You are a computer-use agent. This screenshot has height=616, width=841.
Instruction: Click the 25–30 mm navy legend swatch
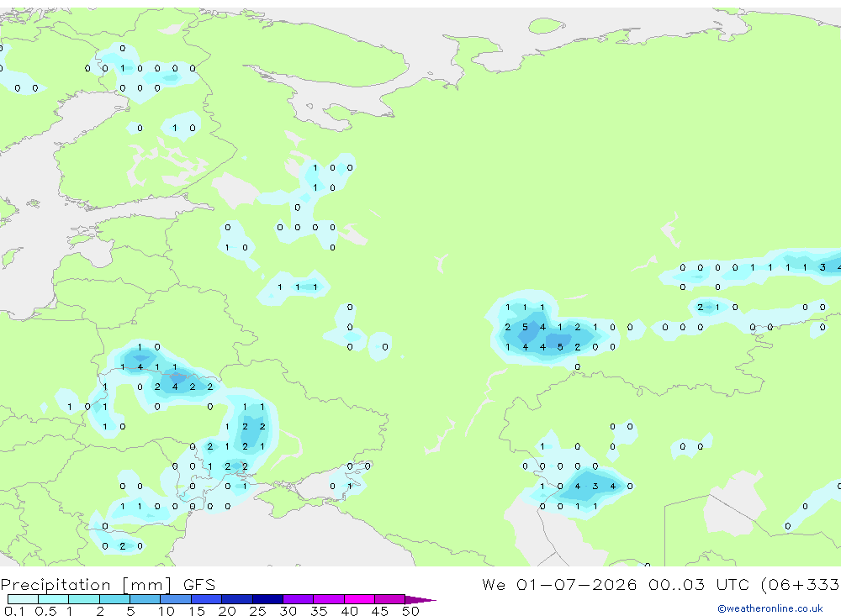point(267,599)
